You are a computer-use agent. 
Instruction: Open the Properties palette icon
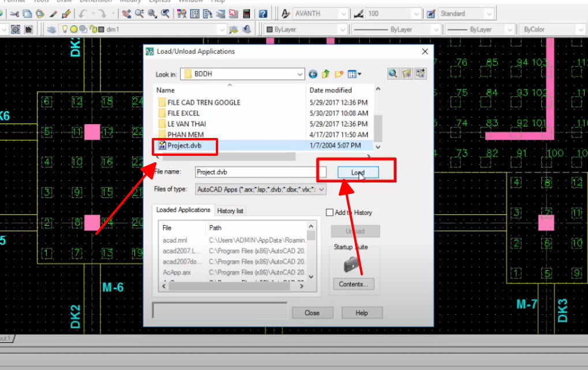click(x=182, y=14)
